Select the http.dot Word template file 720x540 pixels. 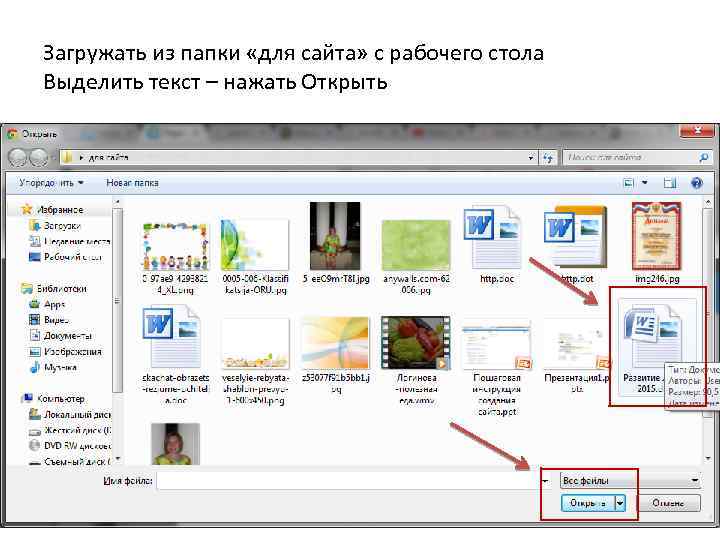tap(577, 245)
